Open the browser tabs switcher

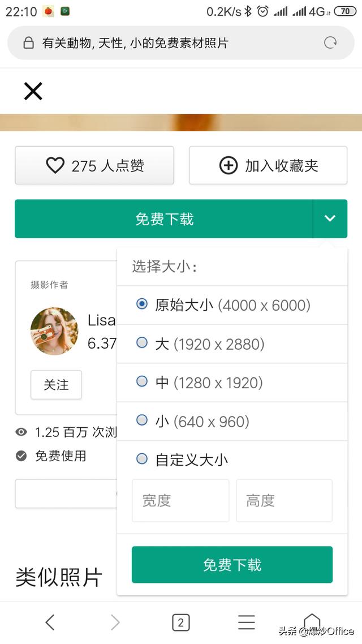180,622
